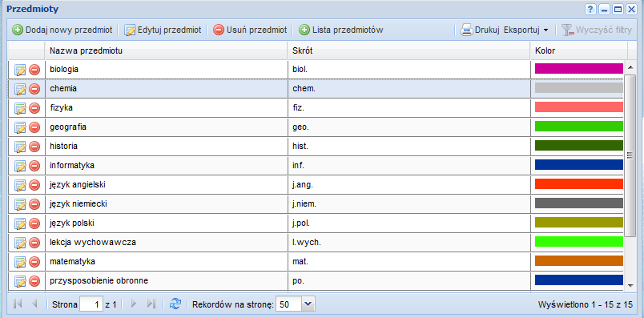The image size is (644, 318).
Task: Click the Usuń przedmiot button
Action: pos(250,30)
